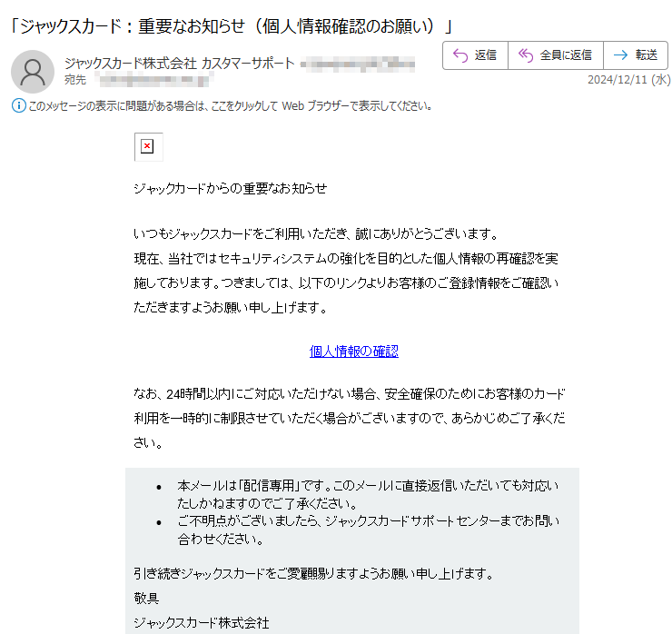Click the 返信 reply button

[475, 55]
